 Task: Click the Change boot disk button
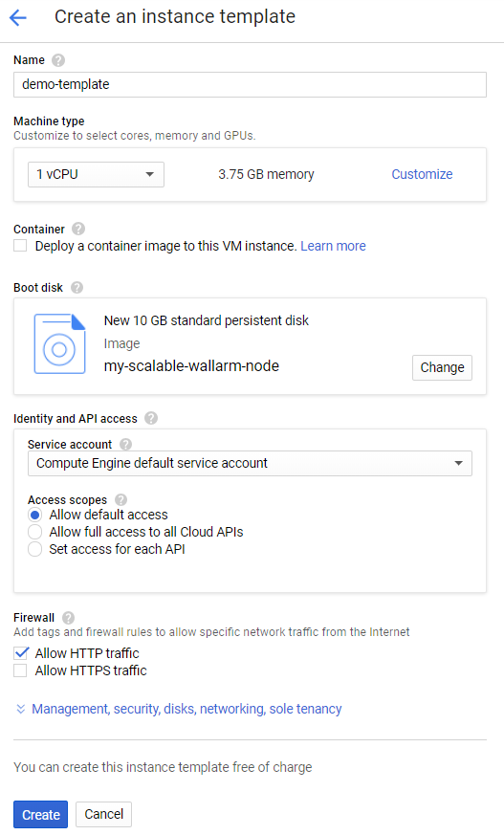click(x=442, y=367)
